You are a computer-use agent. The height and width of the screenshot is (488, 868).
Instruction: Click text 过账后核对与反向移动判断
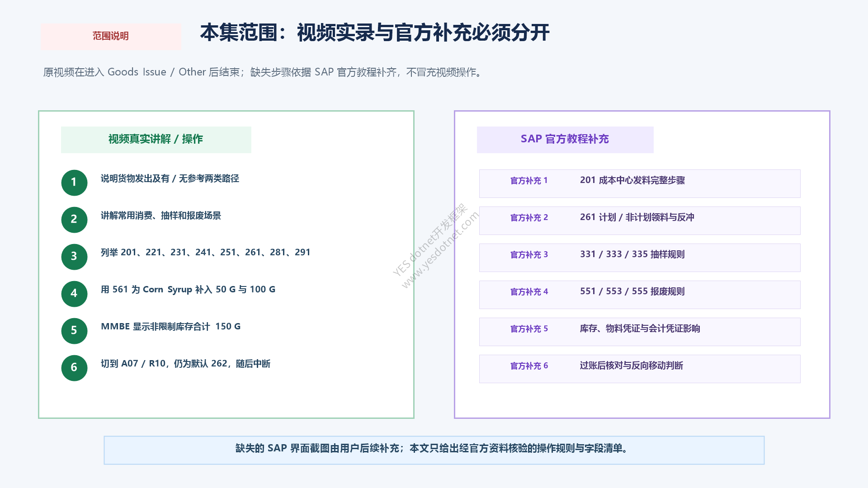coord(632,366)
